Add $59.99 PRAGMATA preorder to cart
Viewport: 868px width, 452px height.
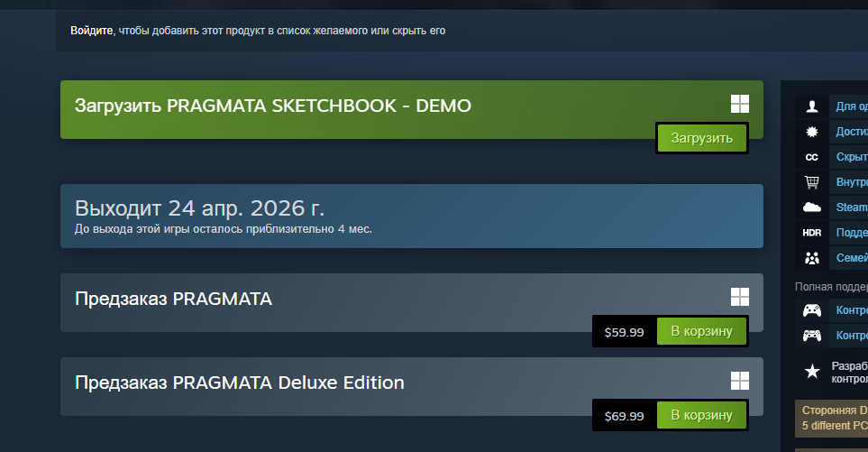(702, 332)
